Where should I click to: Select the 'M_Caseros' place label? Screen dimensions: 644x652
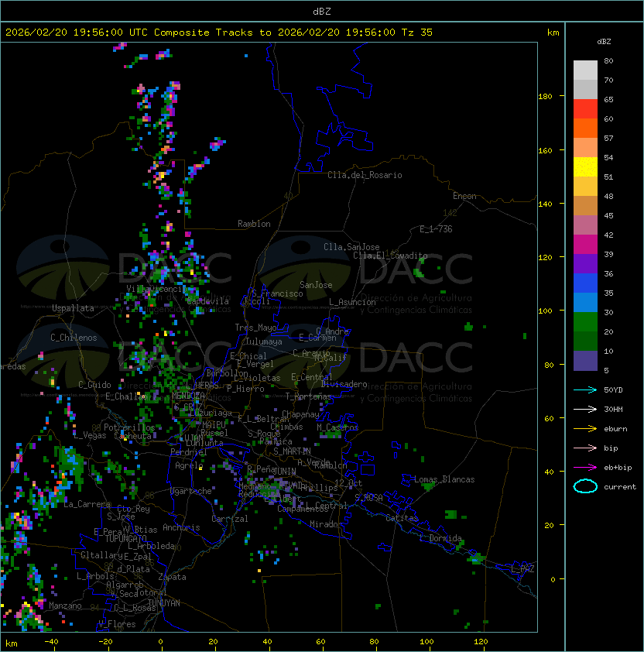337,427
